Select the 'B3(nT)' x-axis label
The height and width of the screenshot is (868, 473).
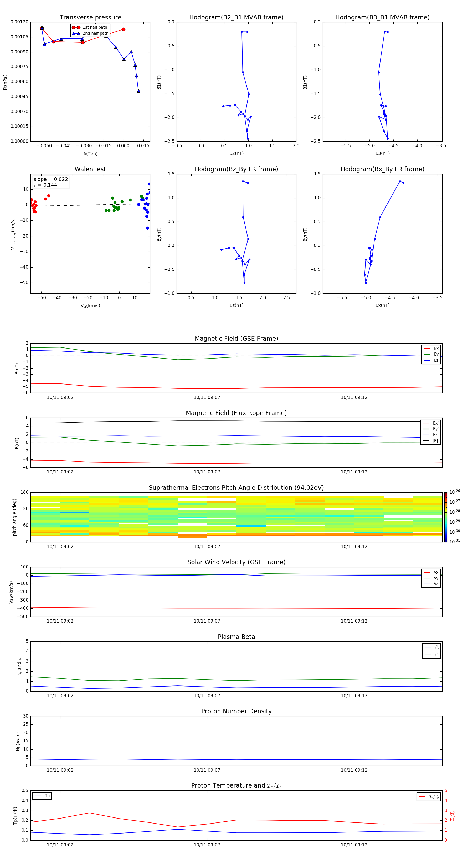coord(382,154)
